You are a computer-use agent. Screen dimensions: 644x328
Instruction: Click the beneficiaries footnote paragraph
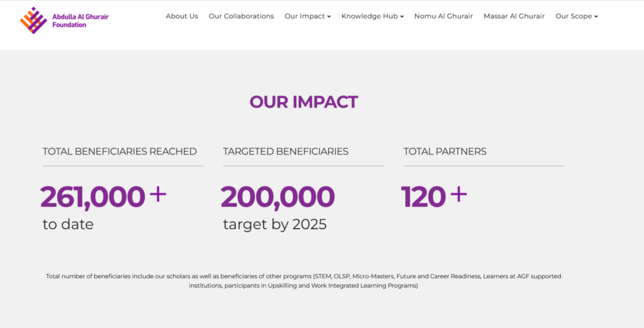(304, 281)
